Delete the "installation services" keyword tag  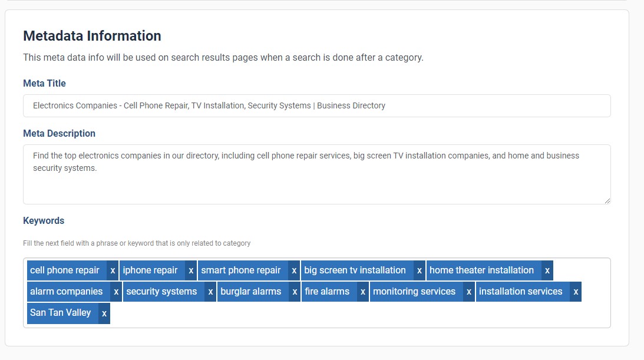[x=575, y=292]
